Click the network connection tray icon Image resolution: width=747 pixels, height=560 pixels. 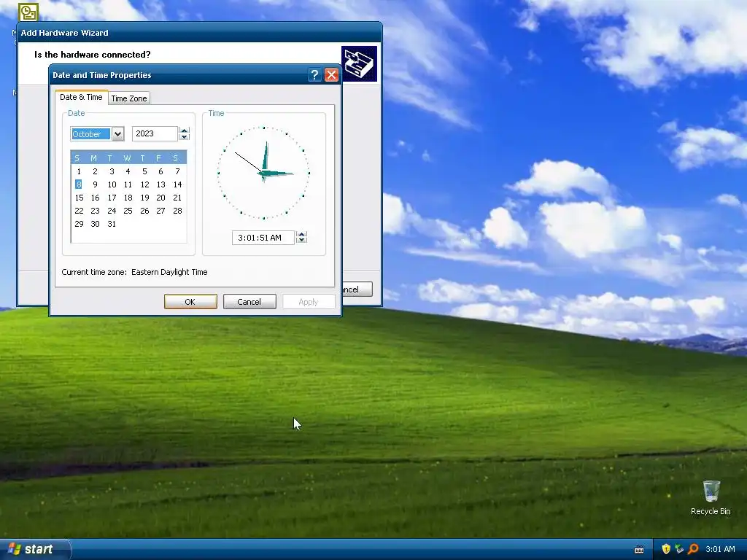pyautogui.click(x=679, y=549)
